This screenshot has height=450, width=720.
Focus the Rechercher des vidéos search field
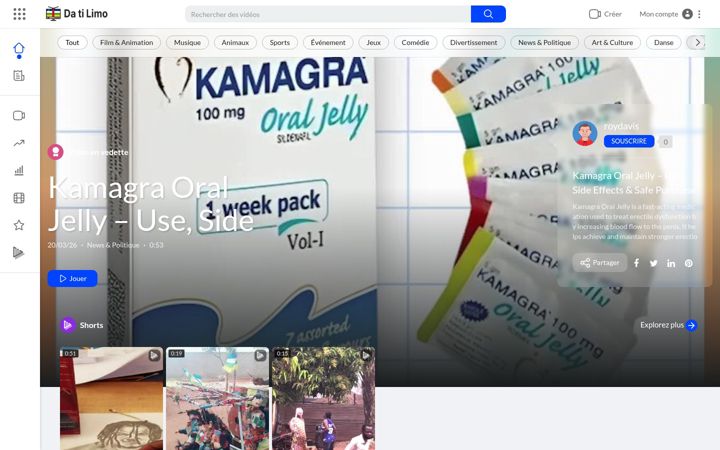(x=328, y=14)
